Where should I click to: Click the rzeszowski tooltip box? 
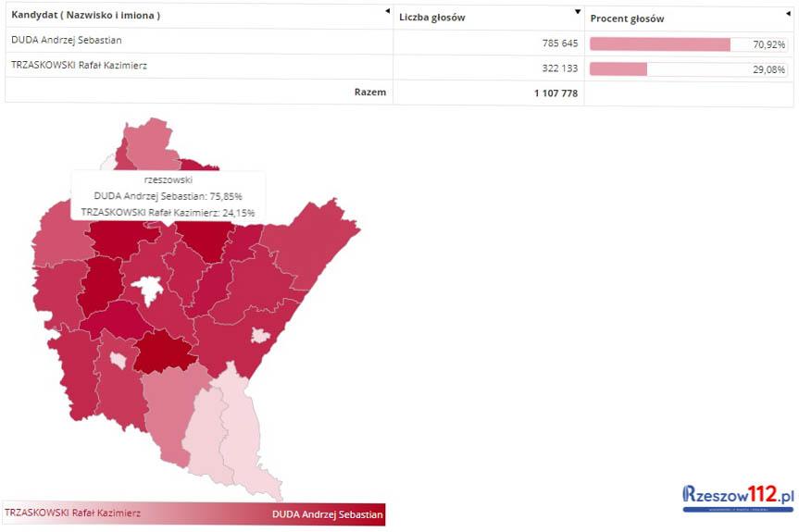click(x=168, y=196)
